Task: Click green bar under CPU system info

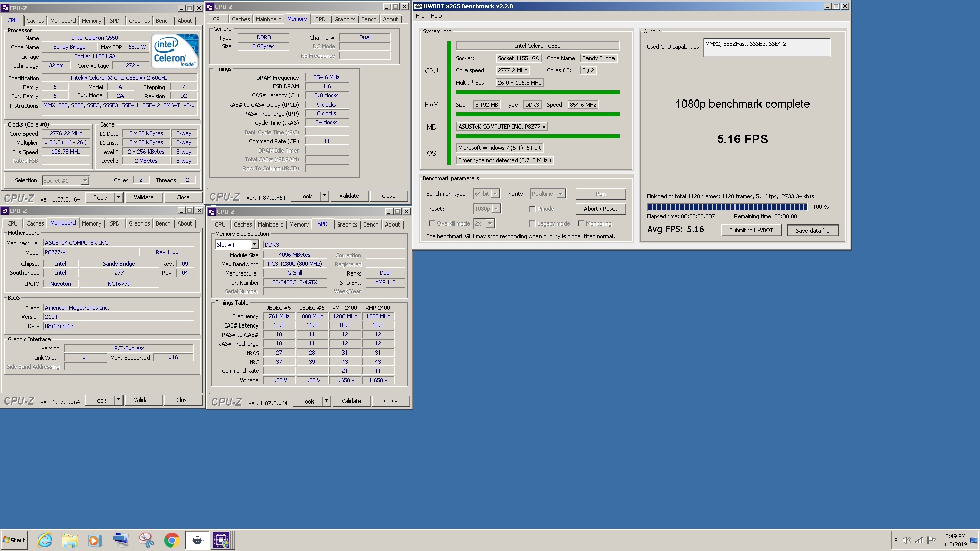Action: (x=537, y=92)
